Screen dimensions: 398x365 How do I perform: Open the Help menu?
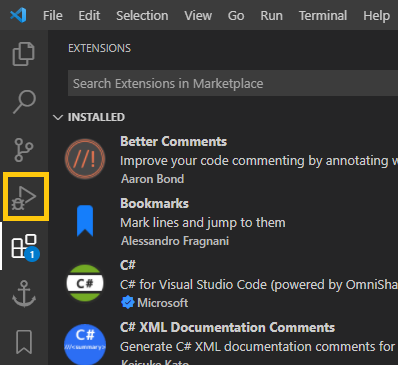pyautogui.click(x=376, y=16)
